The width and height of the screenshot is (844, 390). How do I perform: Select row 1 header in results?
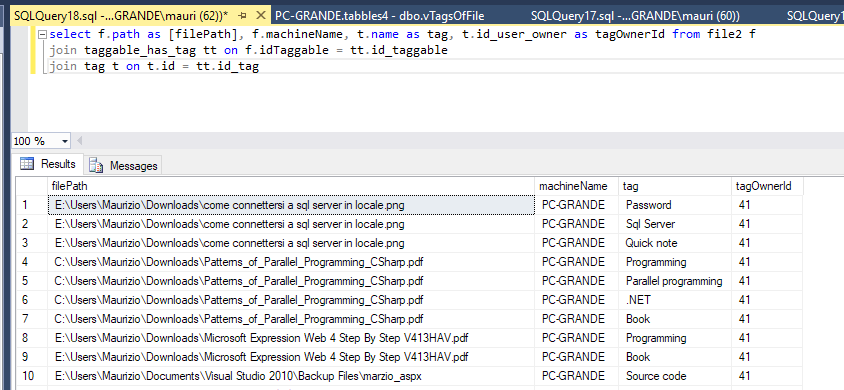pos(31,205)
